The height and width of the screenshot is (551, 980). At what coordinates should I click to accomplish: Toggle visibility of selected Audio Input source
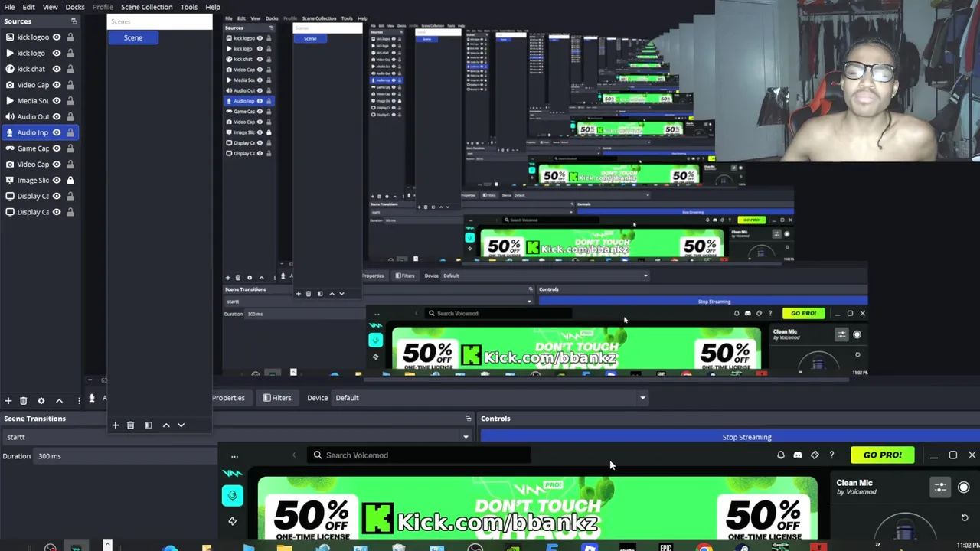[57, 132]
